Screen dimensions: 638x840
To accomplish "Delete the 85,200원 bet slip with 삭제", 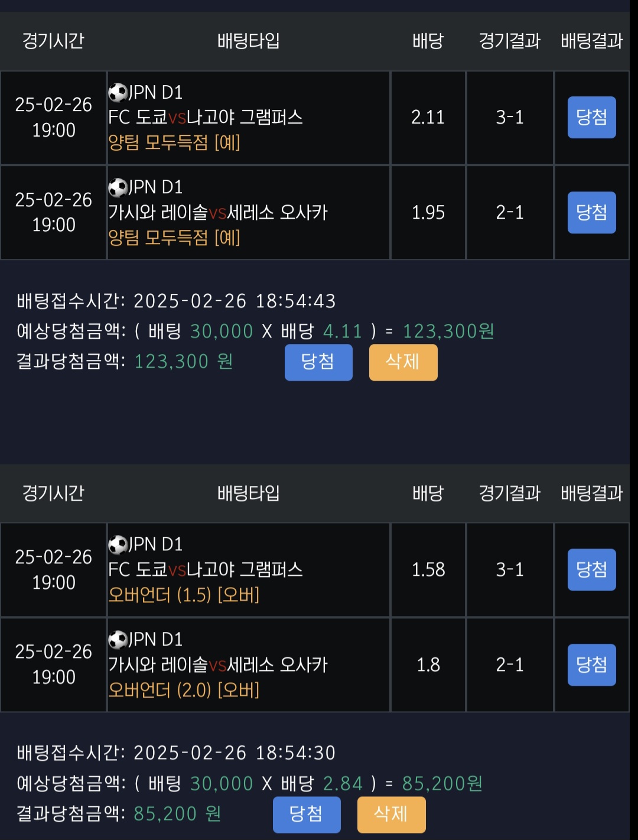I will (x=391, y=814).
